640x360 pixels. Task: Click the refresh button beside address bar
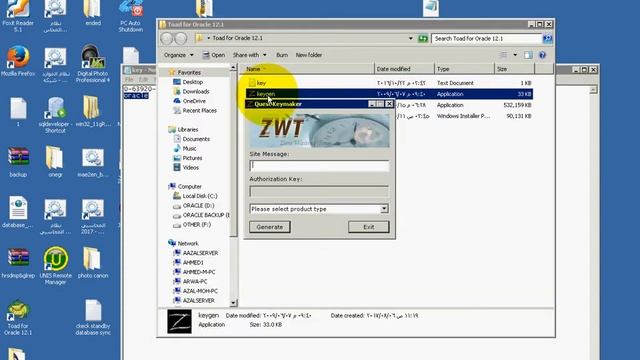[423, 38]
